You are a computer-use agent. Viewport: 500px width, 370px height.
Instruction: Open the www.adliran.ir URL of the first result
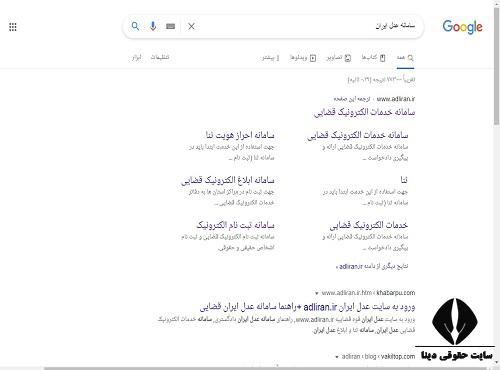396,99
